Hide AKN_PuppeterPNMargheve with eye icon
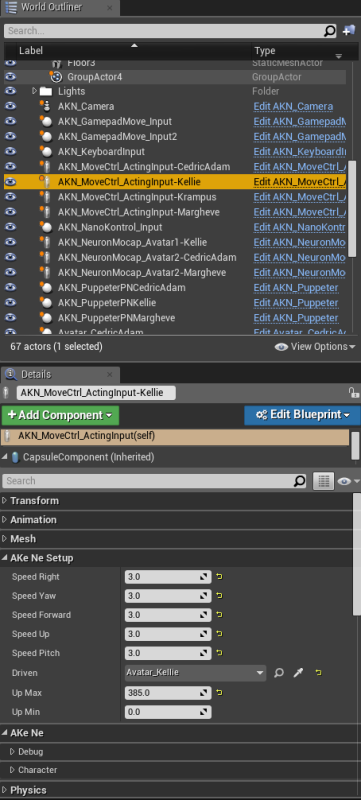 tap(10, 318)
